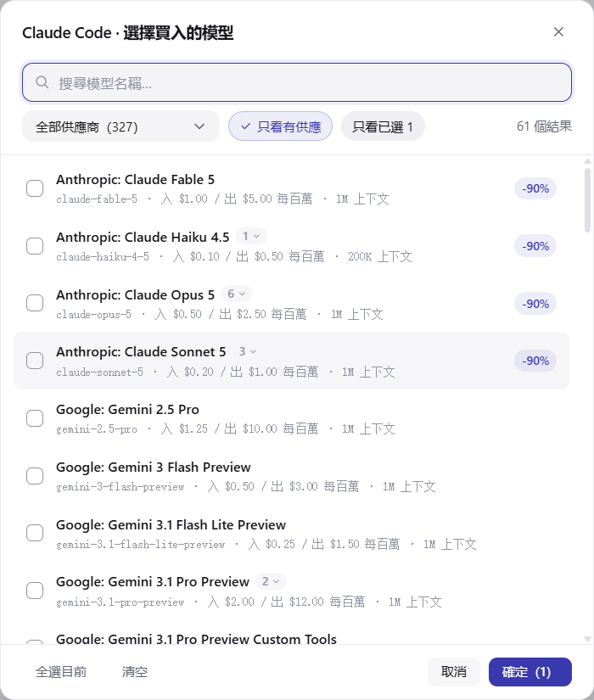The height and width of the screenshot is (700, 594).
Task: Click the 確定 (1) confirm button
Action: [530, 672]
